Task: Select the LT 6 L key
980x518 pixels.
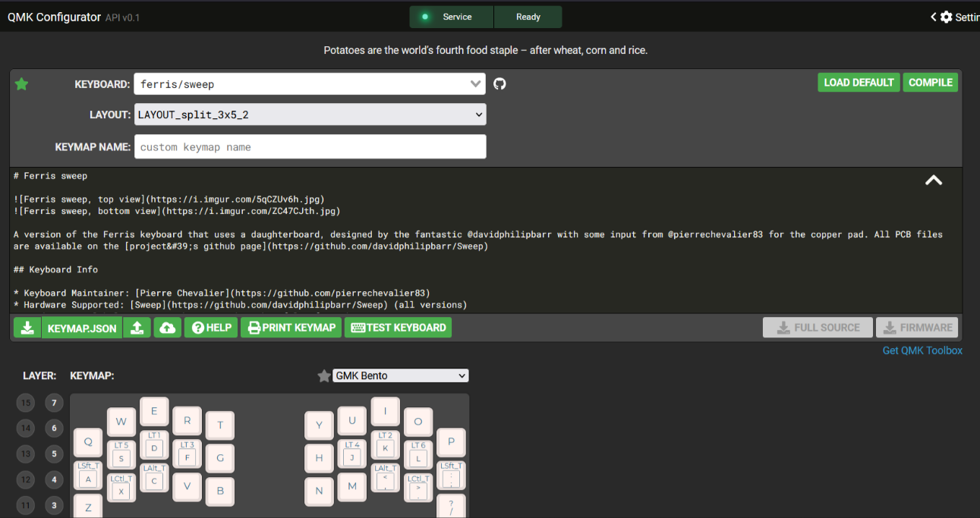Action: point(418,455)
